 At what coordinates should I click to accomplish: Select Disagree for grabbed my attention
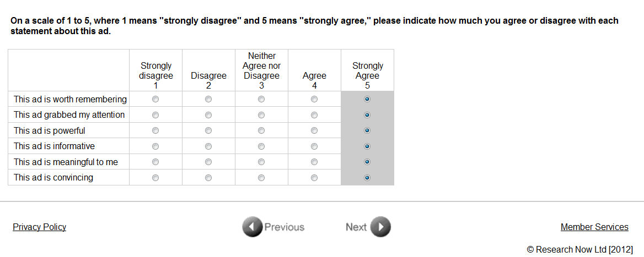pyautogui.click(x=208, y=115)
